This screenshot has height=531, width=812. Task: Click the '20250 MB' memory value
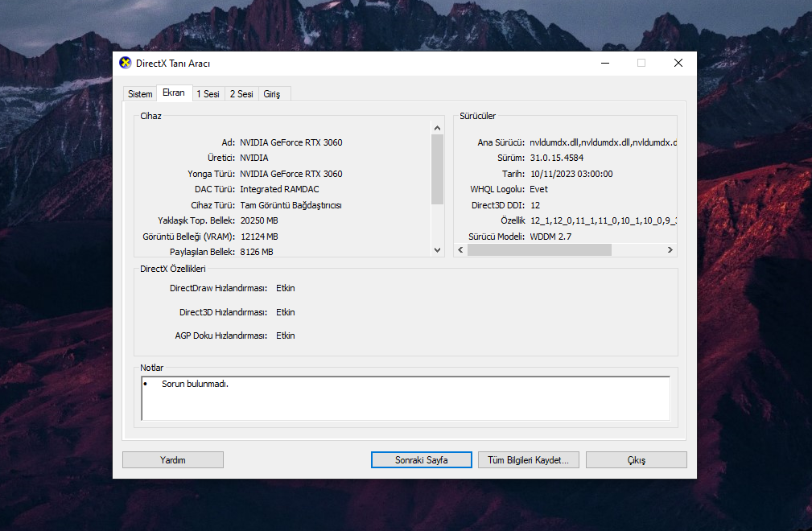coord(259,220)
